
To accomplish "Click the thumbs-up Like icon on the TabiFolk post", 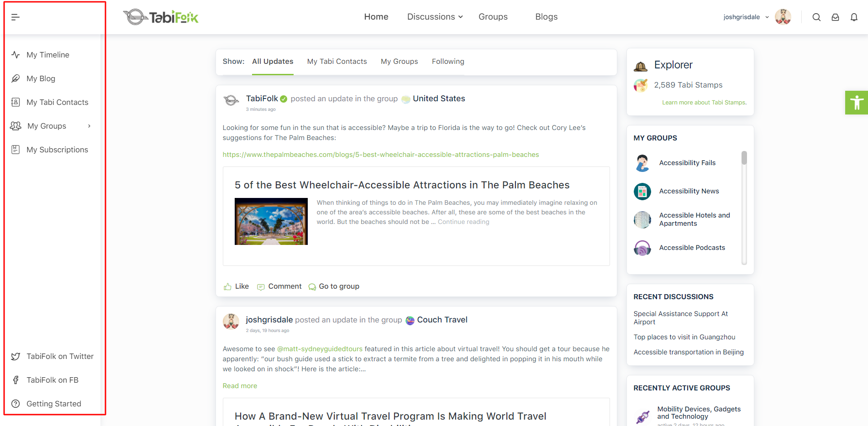I will 227,286.
